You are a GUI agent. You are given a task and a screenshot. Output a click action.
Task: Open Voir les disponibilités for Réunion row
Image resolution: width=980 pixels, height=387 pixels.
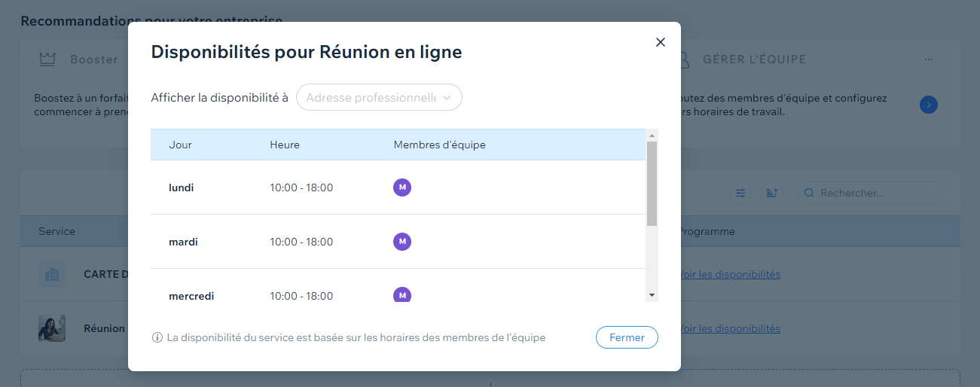click(x=730, y=328)
